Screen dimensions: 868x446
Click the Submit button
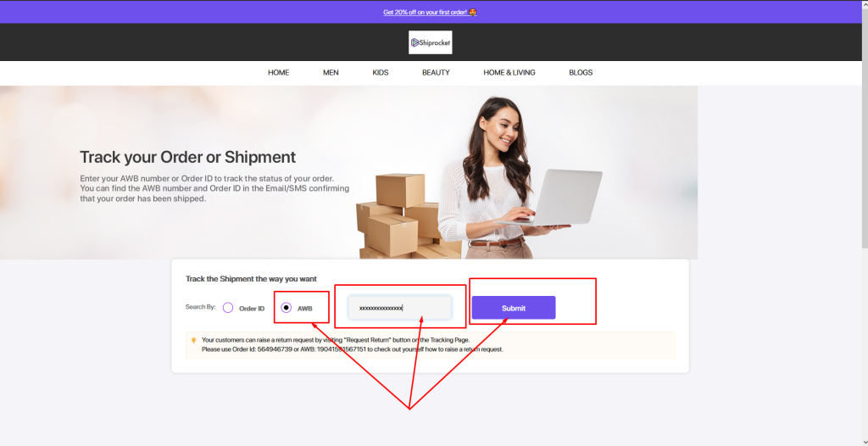click(514, 308)
